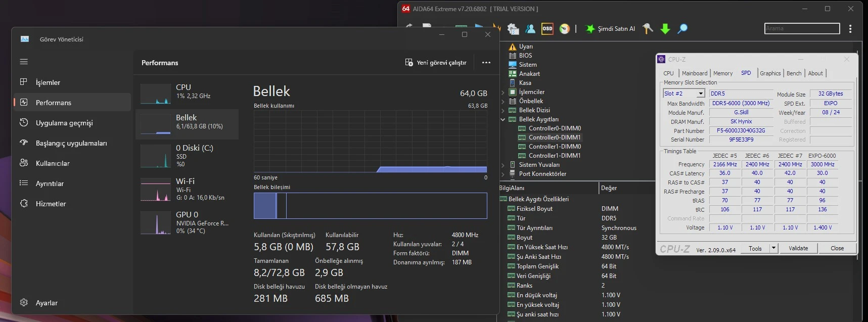Image resolution: width=868 pixels, height=322 pixels.
Task: Click BilgiAlanı column header in AIDA64
Action: [549, 188]
